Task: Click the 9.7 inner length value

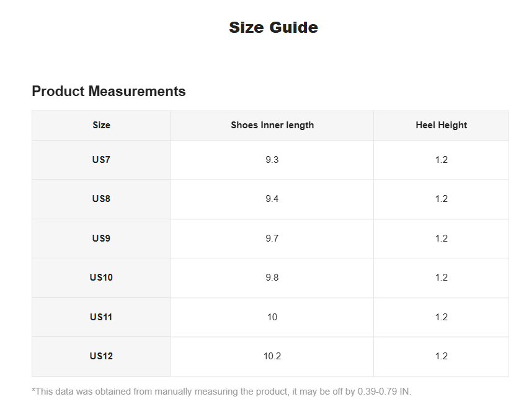Action: 272,238
